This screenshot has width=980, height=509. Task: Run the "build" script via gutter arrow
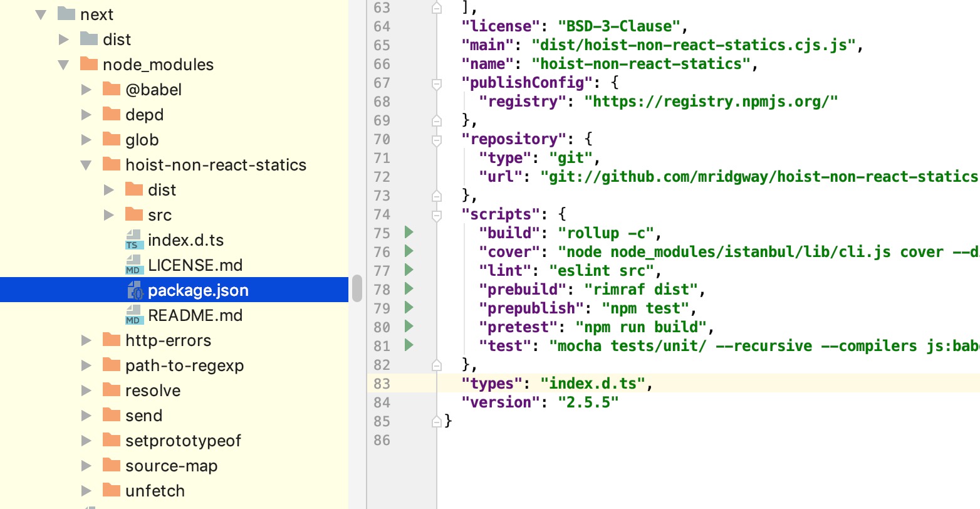tap(408, 233)
